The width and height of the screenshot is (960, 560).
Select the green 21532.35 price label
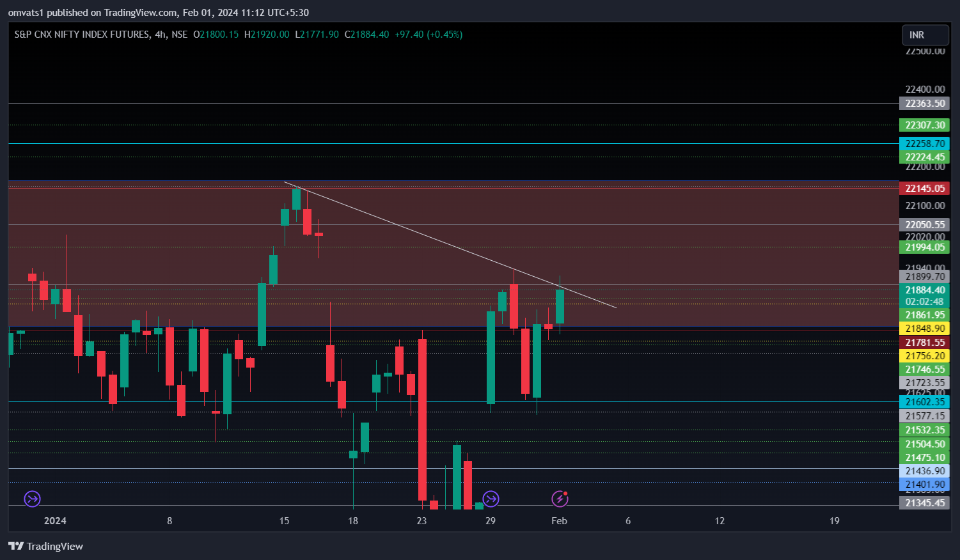pyautogui.click(x=925, y=430)
